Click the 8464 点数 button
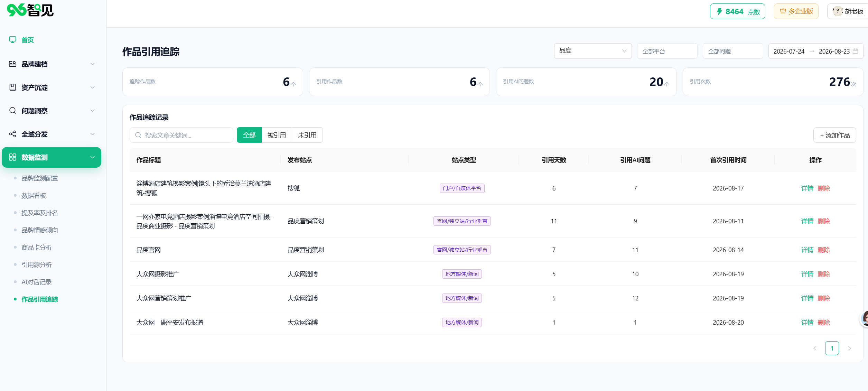 [738, 11]
